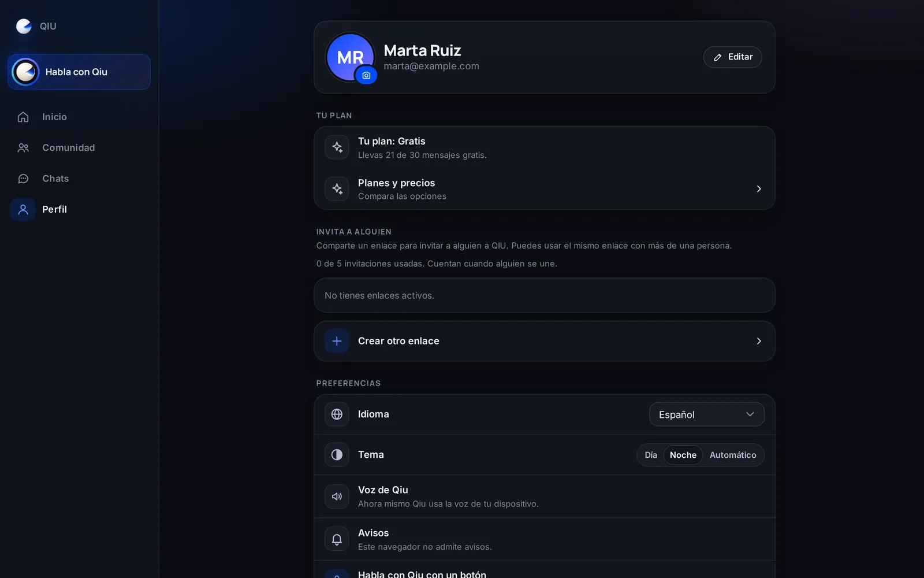Click bell icon for Avisos
This screenshot has height=578, width=924.
pos(337,539)
